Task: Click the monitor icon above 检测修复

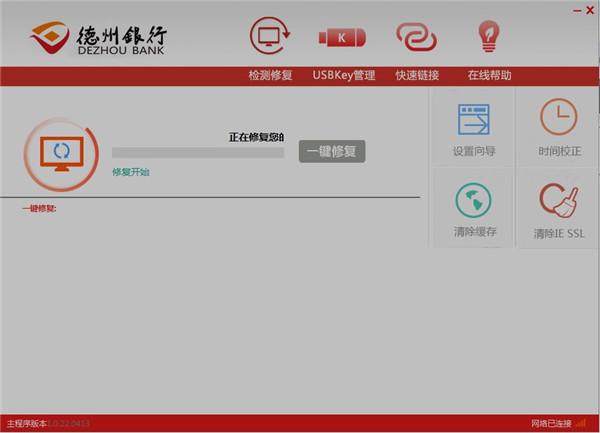Action: [270, 37]
